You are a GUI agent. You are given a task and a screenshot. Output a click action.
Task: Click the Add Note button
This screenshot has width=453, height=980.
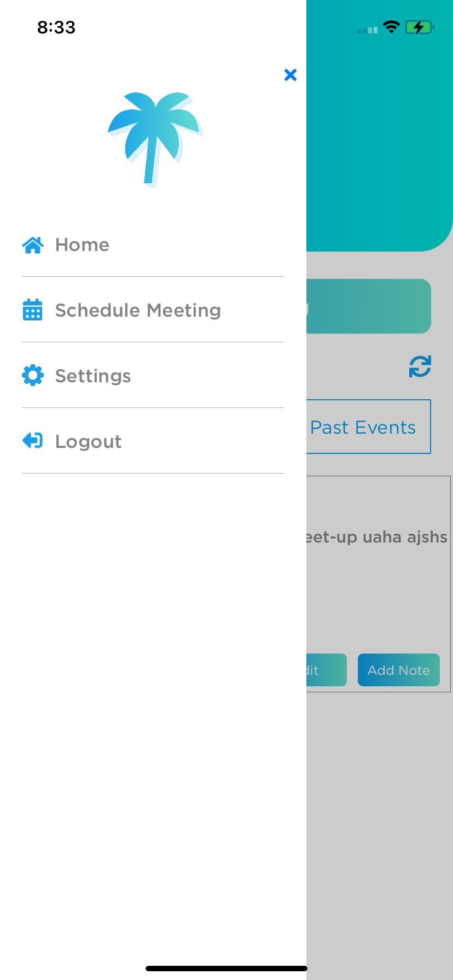point(399,670)
